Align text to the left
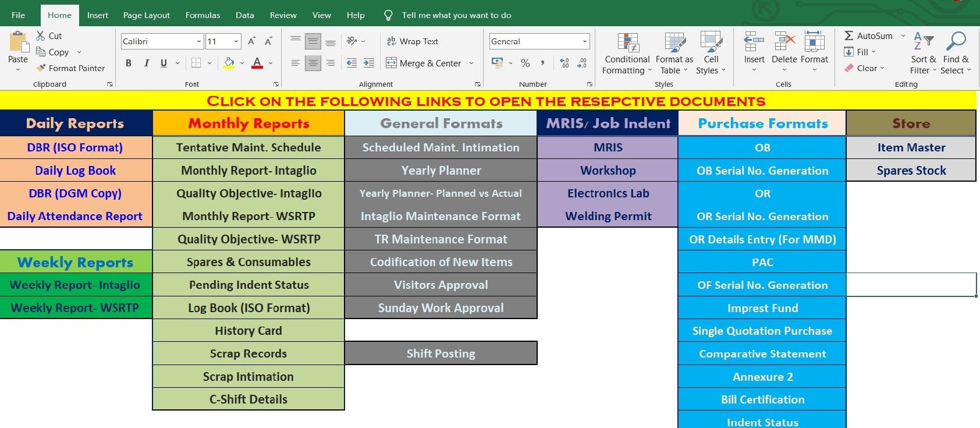Screen dimensions: 980x428 [296, 63]
